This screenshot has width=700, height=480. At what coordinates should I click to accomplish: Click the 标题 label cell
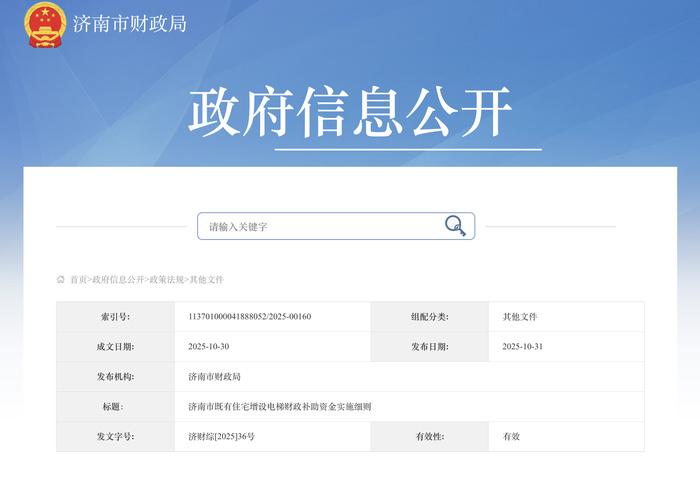116,406
